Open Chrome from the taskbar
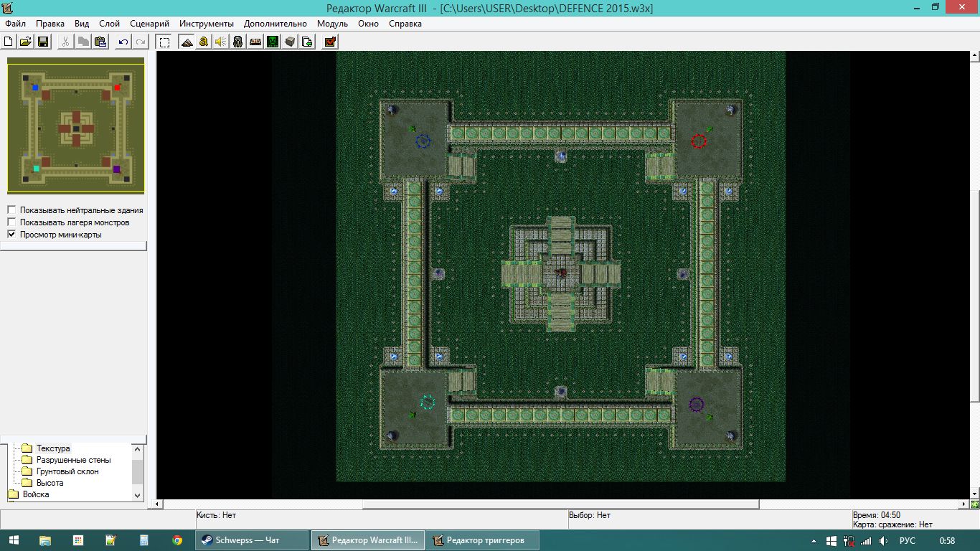The image size is (980, 551). (177, 540)
